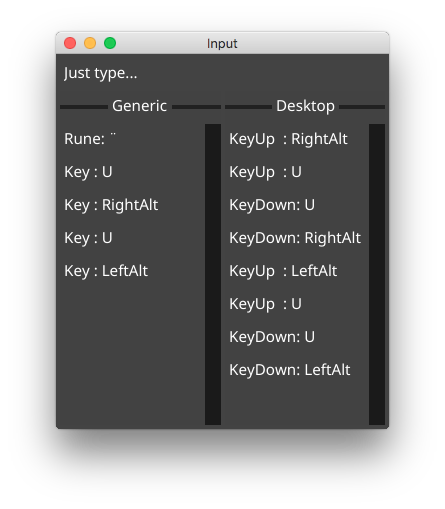Image resolution: width=445 pixels, height=509 pixels.
Task: Select the 'KeyUp : LeftAlt' event row
Action: tap(283, 271)
